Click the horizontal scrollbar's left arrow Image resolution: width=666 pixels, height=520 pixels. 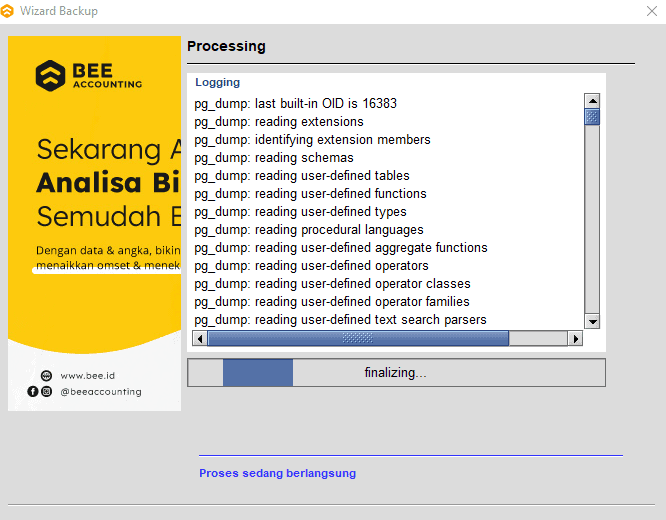click(x=199, y=339)
